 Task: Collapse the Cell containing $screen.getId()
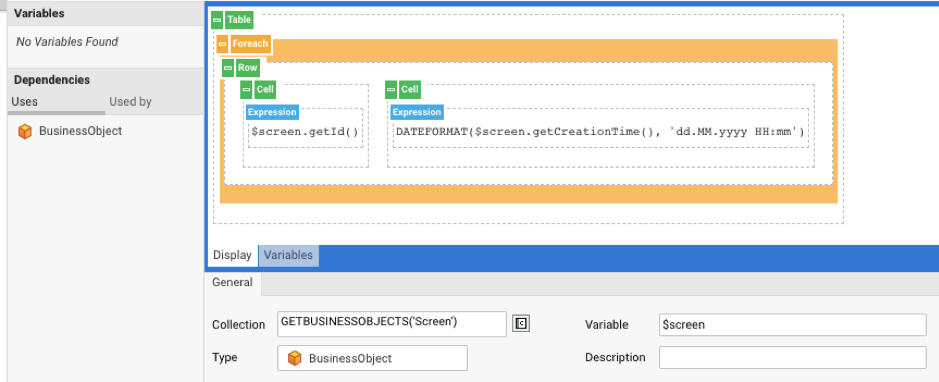246,90
